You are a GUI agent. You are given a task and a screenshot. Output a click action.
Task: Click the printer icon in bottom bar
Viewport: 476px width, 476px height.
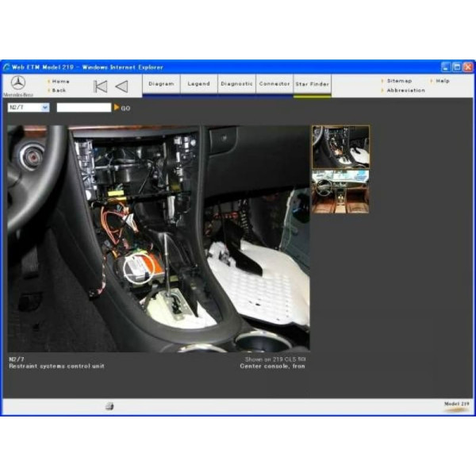pyautogui.click(x=109, y=406)
